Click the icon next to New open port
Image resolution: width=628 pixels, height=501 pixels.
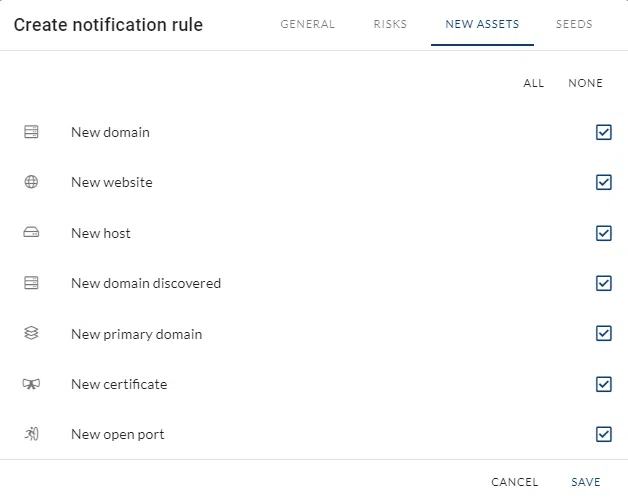pyautogui.click(x=31, y=434)
